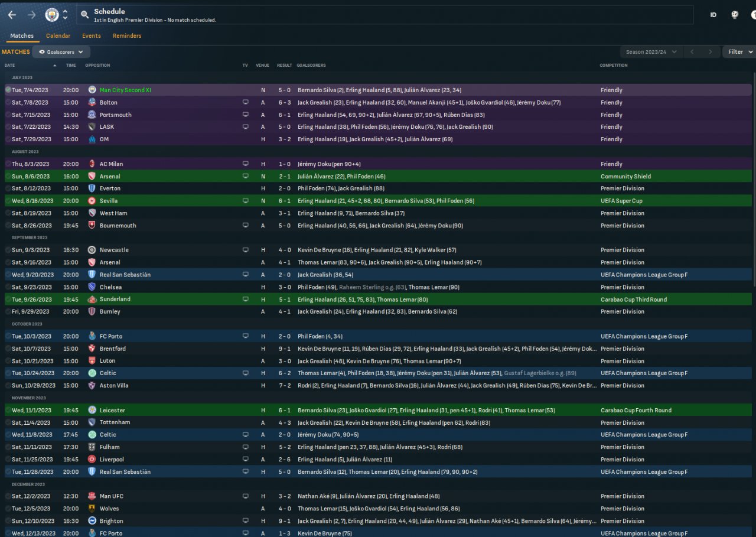Open the Reminders tab

pyautogui.click(x=127, y=36)
